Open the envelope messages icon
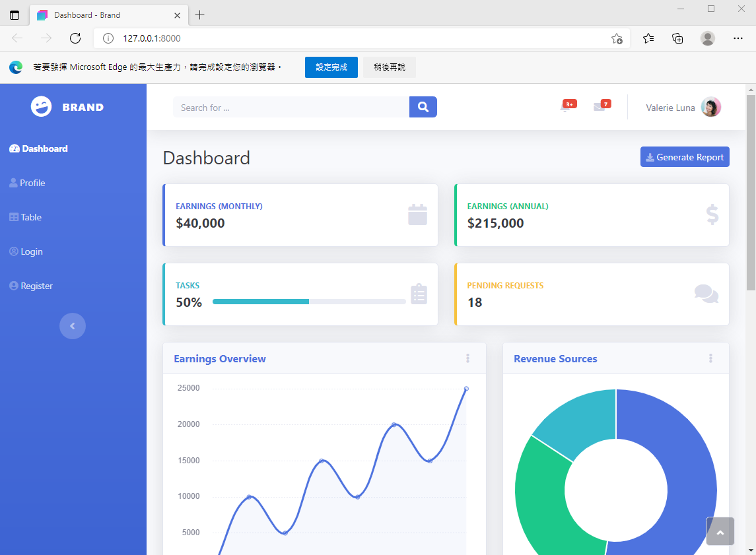 click(600, 108)
